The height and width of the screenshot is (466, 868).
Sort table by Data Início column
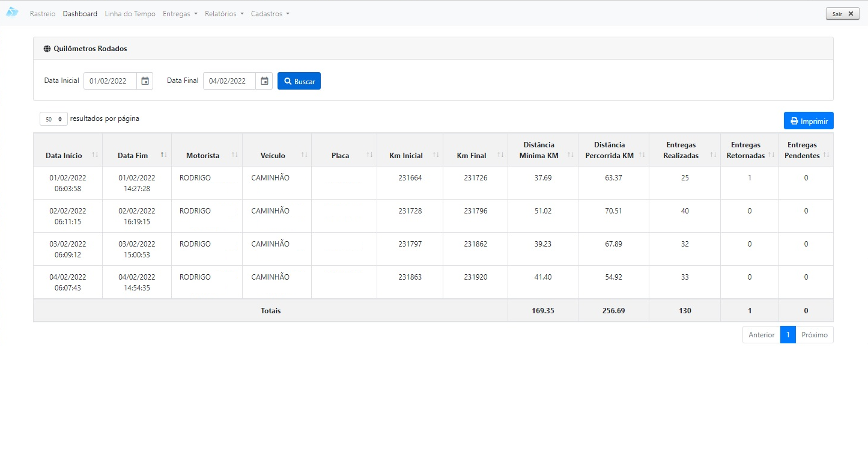tap(64, 156)
